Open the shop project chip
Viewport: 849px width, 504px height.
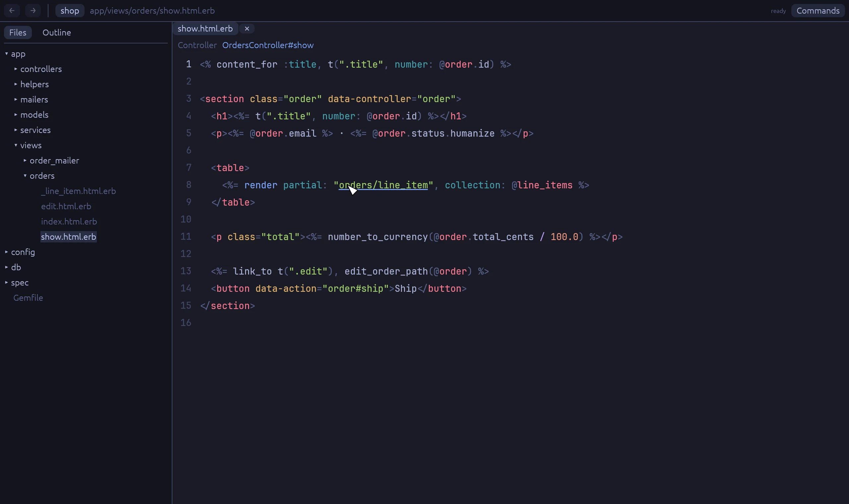[70, 11]
